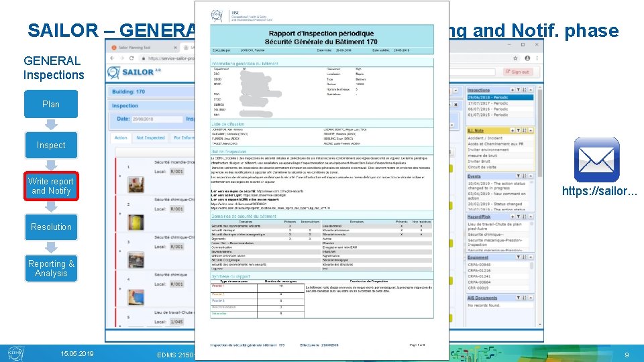644x362 pixels.
Task: Select inspection 06/07/2016 - Periodic
Action: point(500,109)
